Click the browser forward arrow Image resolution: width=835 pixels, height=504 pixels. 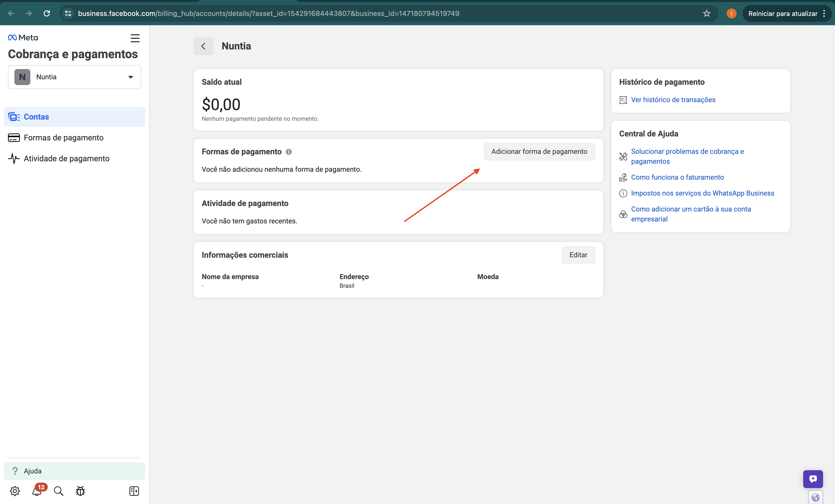coord(29,13)
